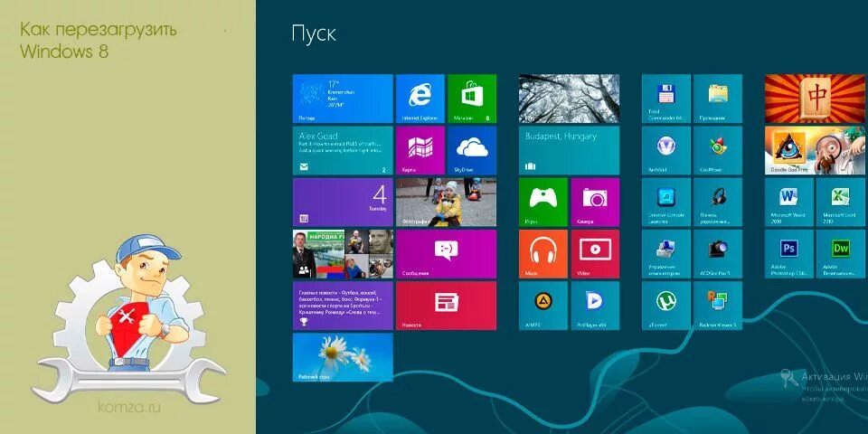Open the Фотографии photo tile
868x434 pixels.
(x=446, y=202)
